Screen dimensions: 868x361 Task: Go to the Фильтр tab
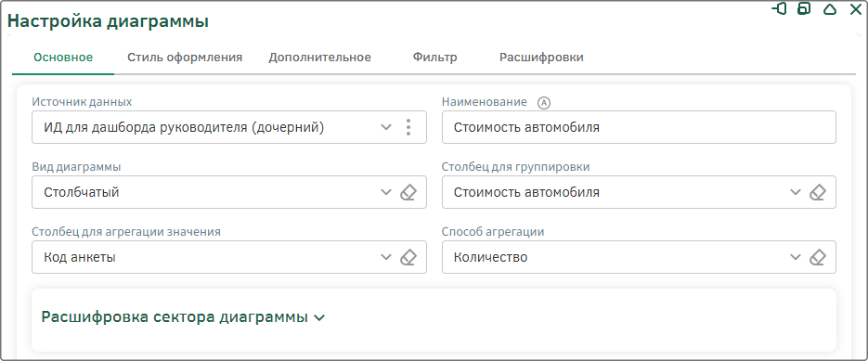435,58
